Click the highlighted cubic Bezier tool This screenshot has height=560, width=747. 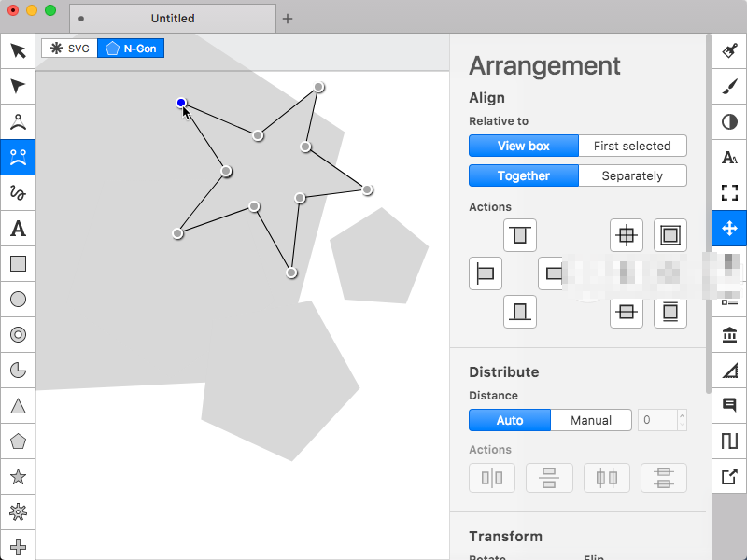click(18, 157)
